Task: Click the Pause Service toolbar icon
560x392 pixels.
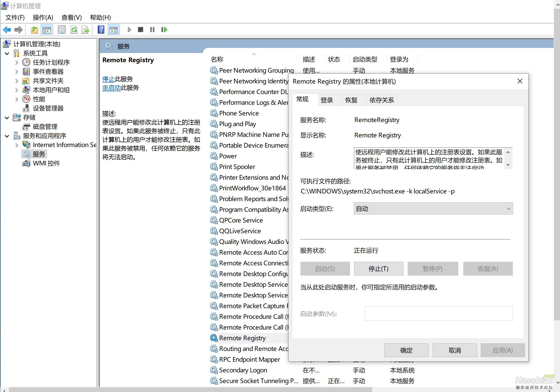Action: [x=152, y=30]
